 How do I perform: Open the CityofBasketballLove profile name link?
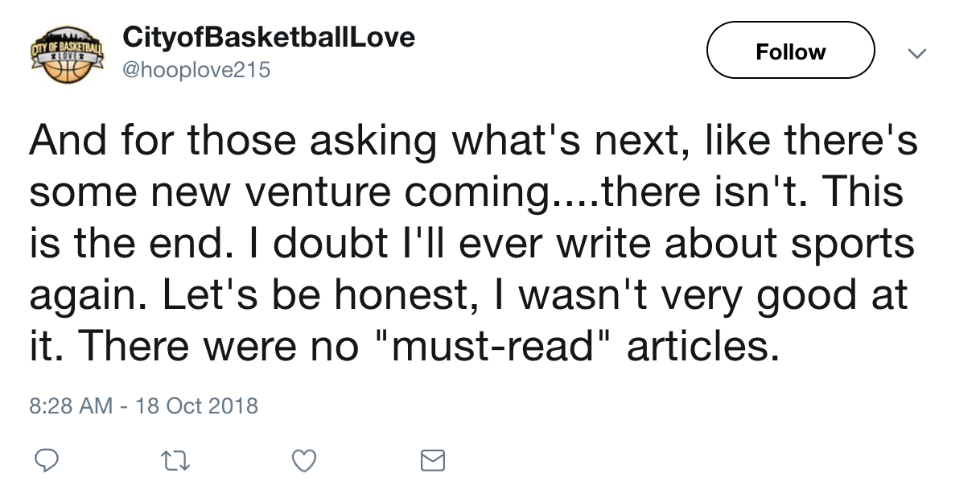[x=268, y=36]
